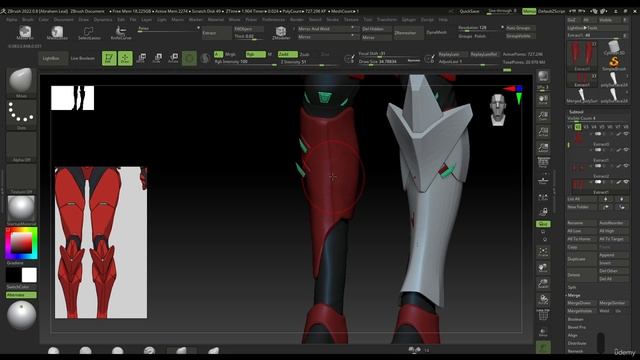Activate the Move transform icon
640x360 pixels.
[x=141, y=58]
